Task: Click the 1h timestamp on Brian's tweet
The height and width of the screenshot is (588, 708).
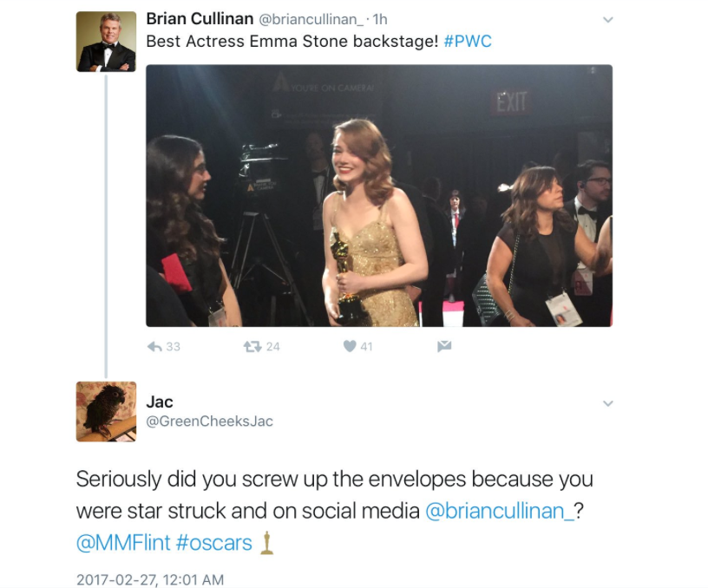Action: coord(379,20)
